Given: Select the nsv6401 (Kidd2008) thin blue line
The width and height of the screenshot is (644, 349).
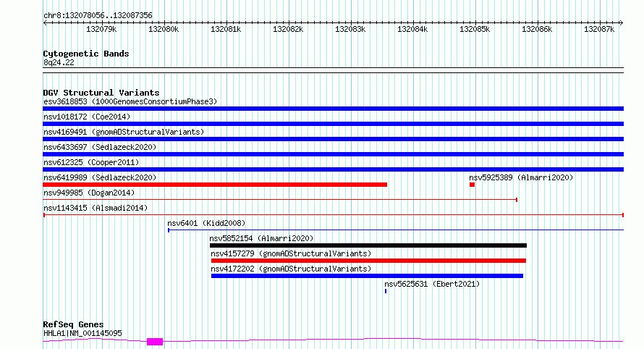Looking at the screenshot, I should 396,230.
